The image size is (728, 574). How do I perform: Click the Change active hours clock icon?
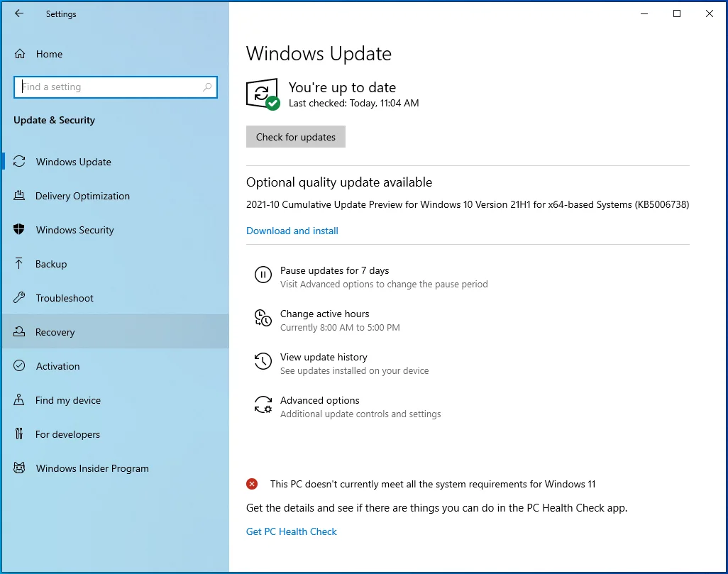(263, 318)
